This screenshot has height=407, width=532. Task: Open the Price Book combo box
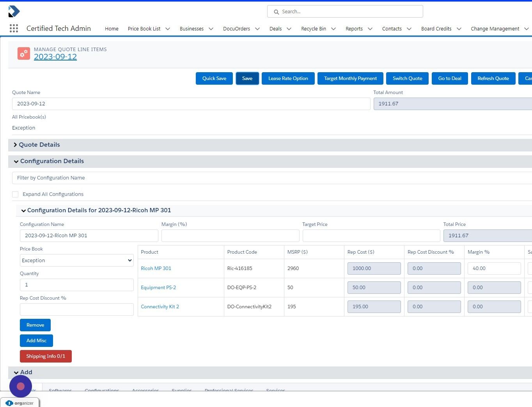76,260
